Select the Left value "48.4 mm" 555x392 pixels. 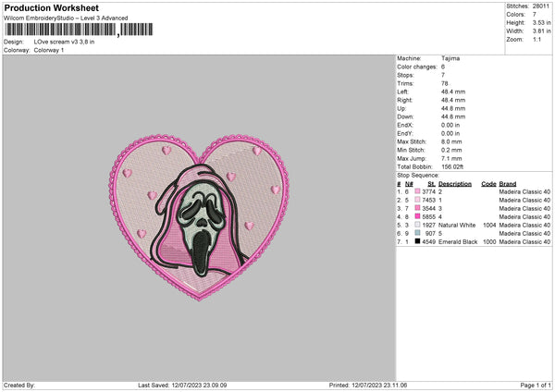453,92
